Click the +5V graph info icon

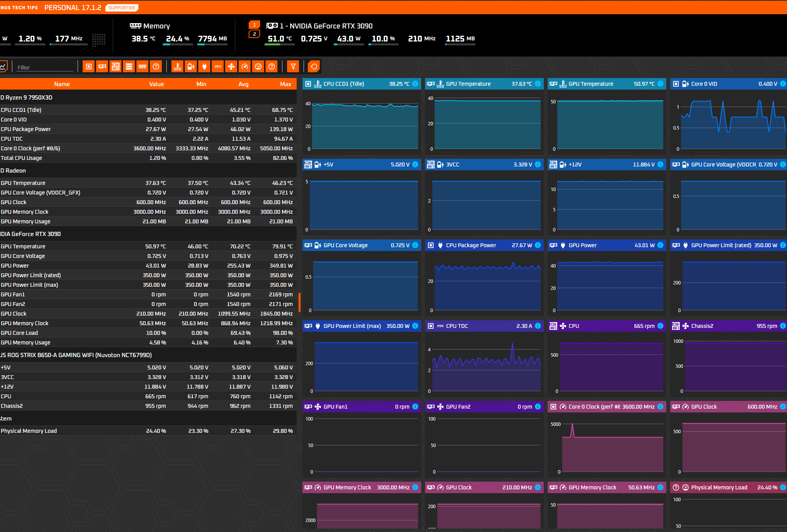click(415, 165)
